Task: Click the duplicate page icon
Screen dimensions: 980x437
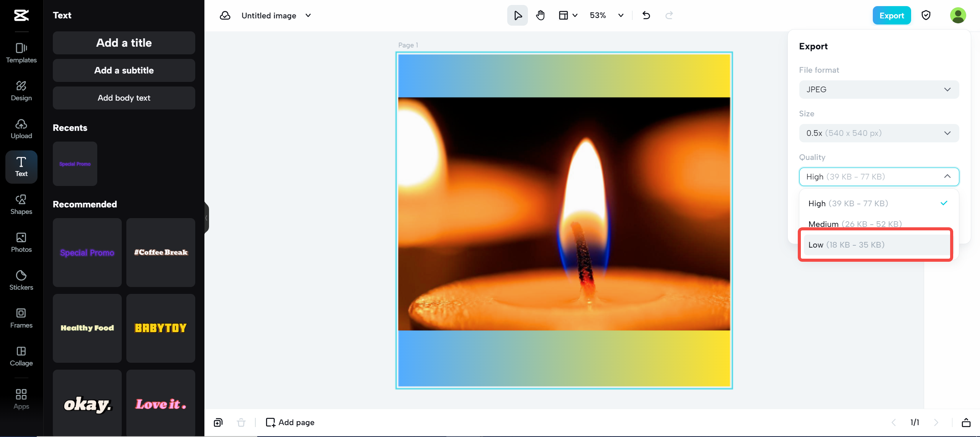Action: tap(218, 422)
